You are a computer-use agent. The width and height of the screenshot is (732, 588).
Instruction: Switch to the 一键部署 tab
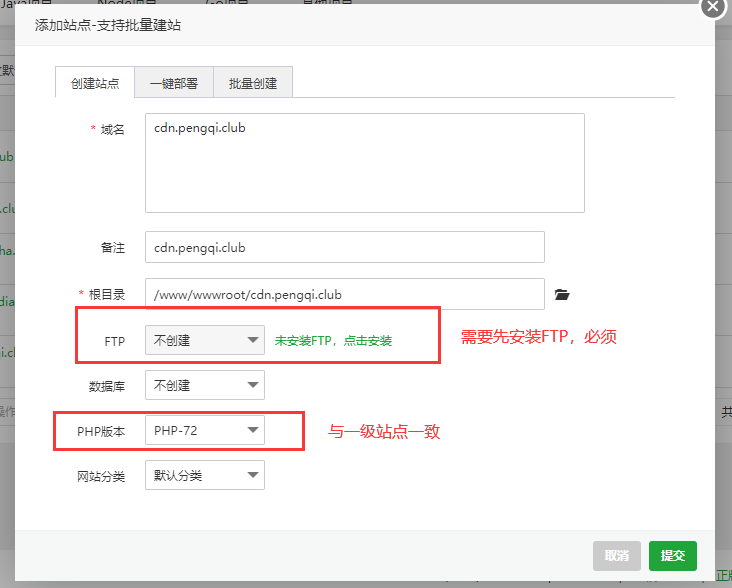click(174, 83)
